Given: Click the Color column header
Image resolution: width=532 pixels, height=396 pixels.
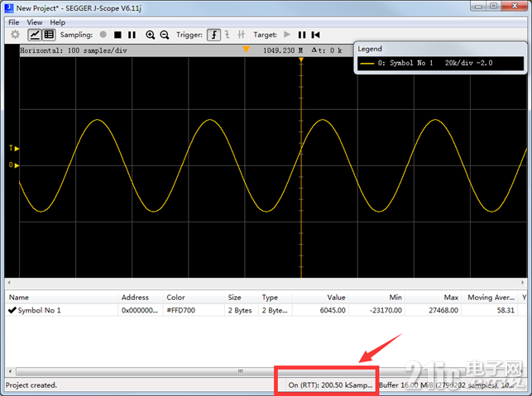Looking at the screenshot, I should (194, 298).
